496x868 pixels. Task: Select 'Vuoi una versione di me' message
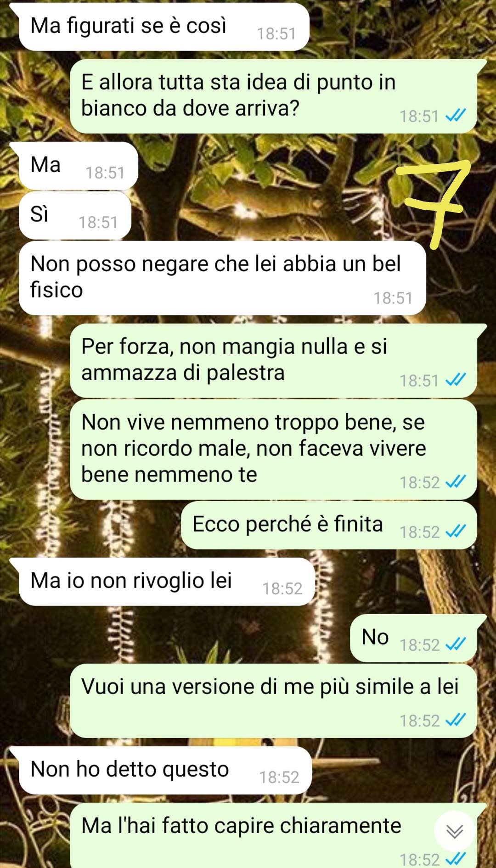pyautogui.click(x=274, y=701)
